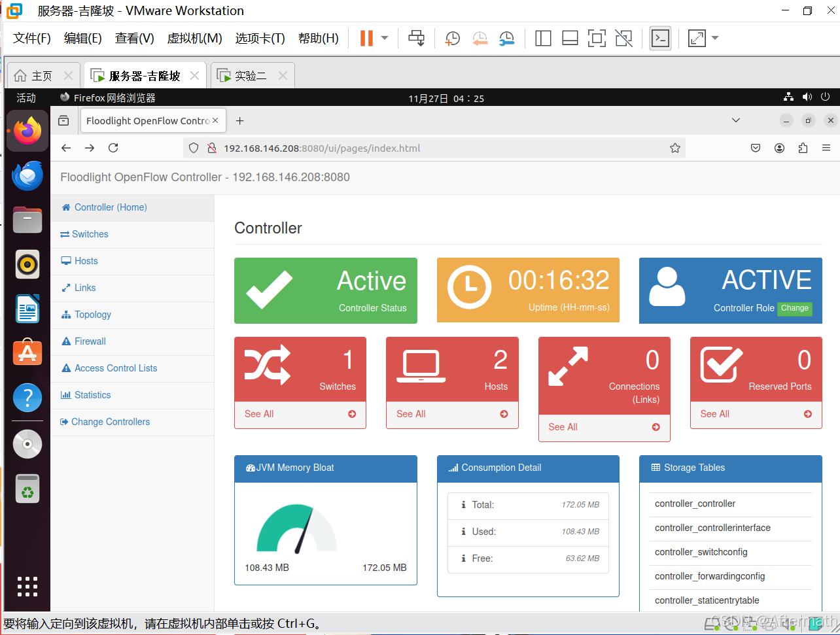Open the stretch display dropdown arrow
This screenshot has height=635, width=840.
point(715,38)
